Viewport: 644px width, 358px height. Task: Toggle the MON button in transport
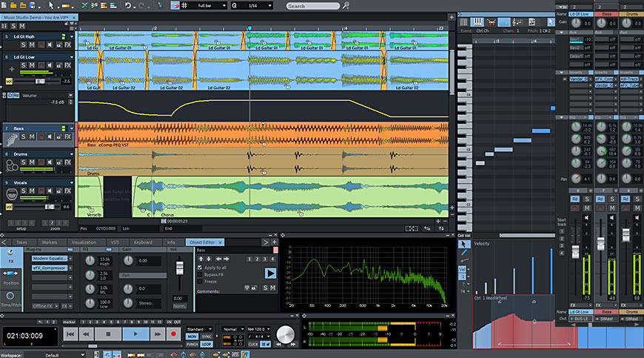click(x=192, y=337)
